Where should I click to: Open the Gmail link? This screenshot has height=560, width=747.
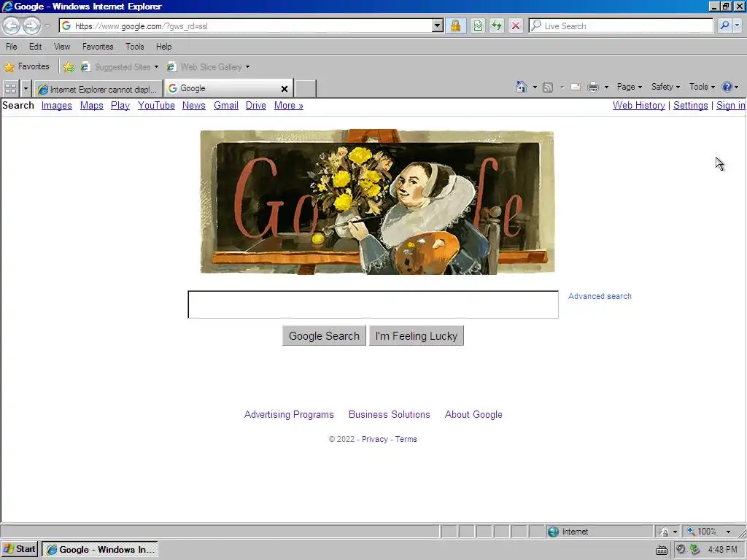click(x=226, y=106)
